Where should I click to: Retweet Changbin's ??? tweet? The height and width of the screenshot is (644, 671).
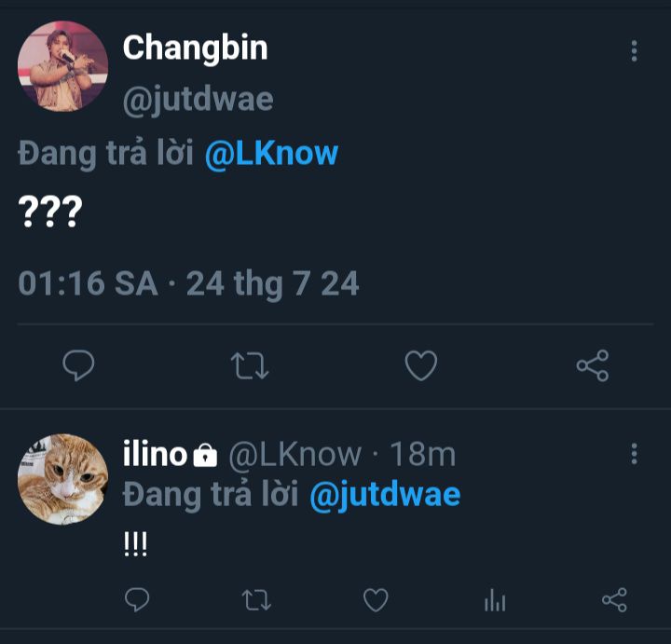(x=250, y=366)
